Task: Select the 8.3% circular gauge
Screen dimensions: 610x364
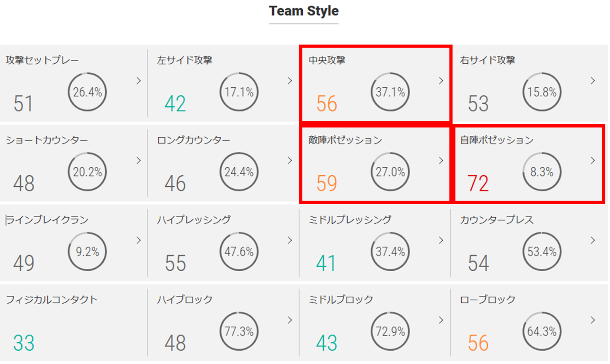Action: (542, 172)
